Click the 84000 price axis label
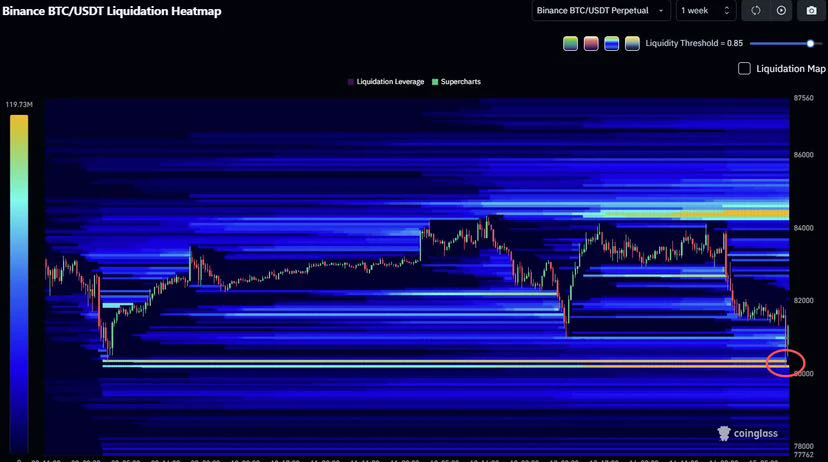The image size is (828, 462). (x=803, y=228)
